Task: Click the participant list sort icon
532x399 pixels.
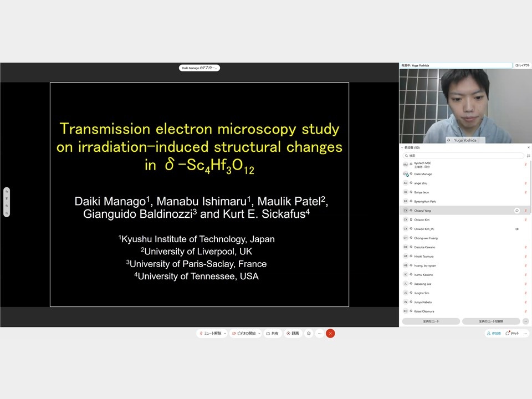Action: click(528, 155)
